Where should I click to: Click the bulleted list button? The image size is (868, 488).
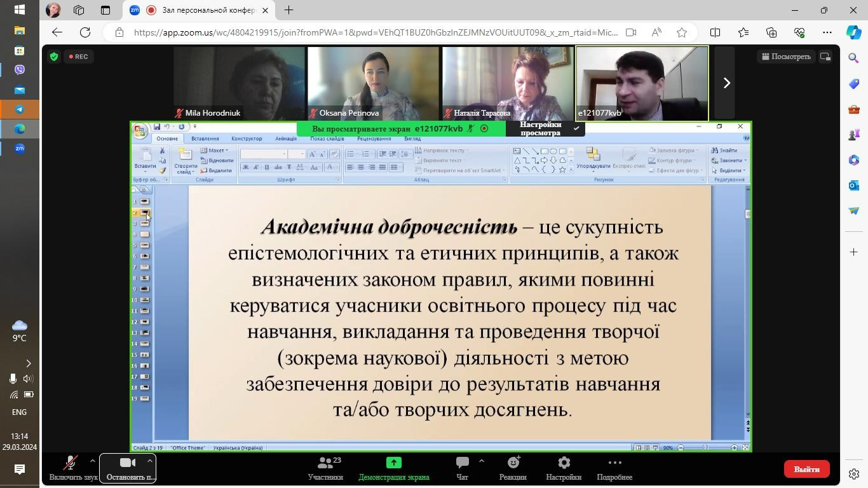pyautogui.click(x=351, y=154)
